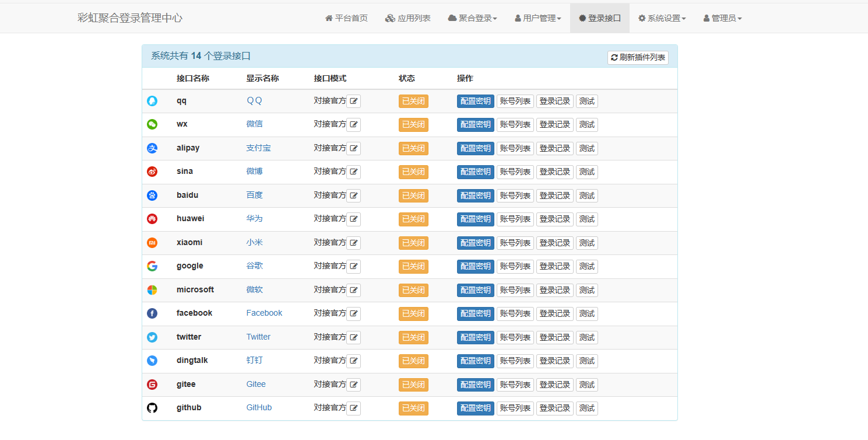Click the dingtalk interface name text
868x440 pixels.
tap(192, 360)
